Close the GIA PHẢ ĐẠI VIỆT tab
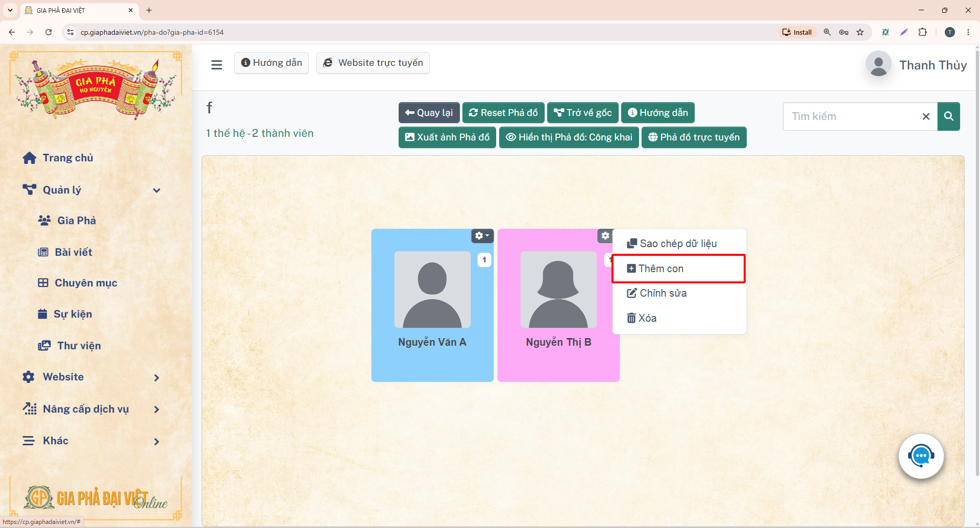Screen dimensions: 980x528 (131, 10)
